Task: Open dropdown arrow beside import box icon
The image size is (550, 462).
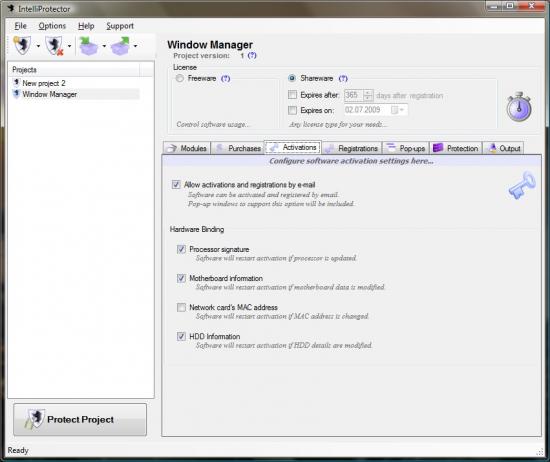Action: (x=104, y=46)
